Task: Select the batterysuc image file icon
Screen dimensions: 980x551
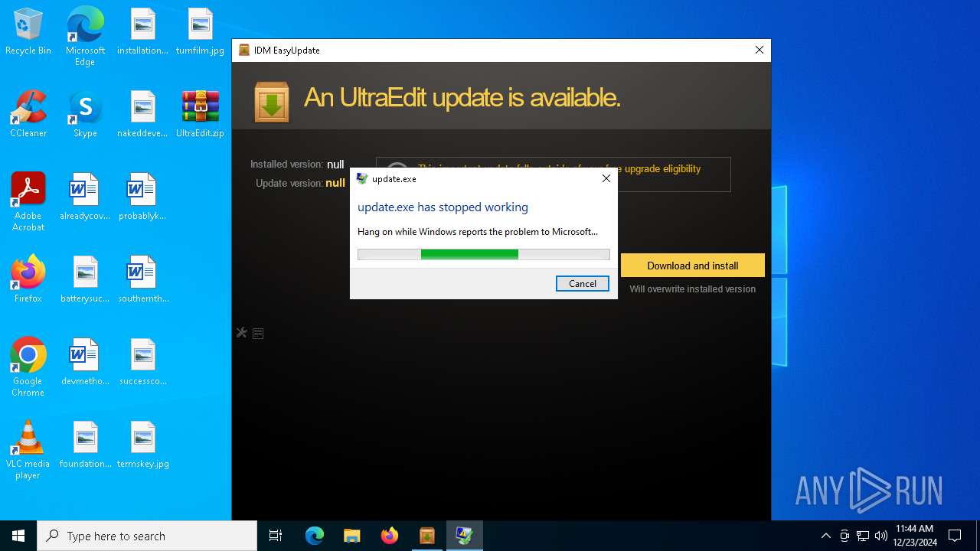Action: coord(85,280)
